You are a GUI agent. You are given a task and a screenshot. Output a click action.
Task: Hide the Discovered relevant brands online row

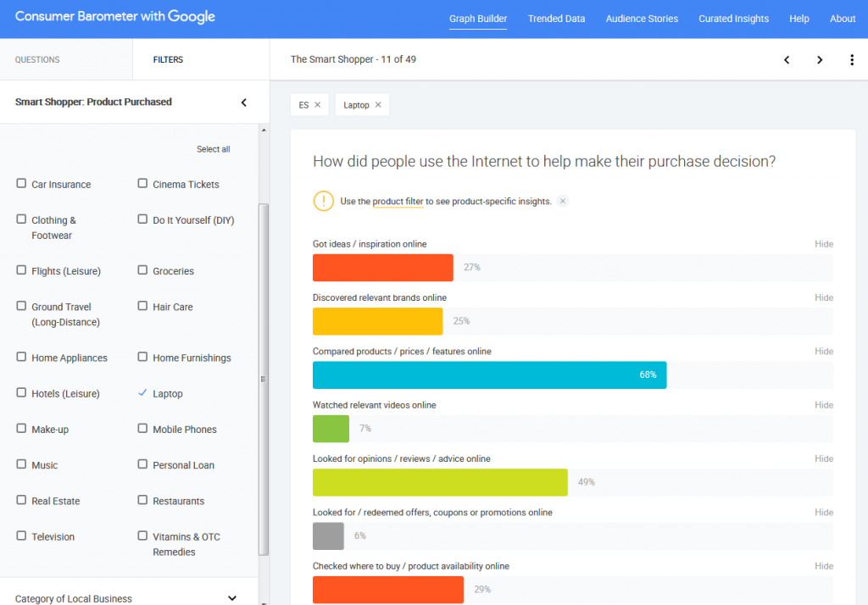click(x=824, y=297)
